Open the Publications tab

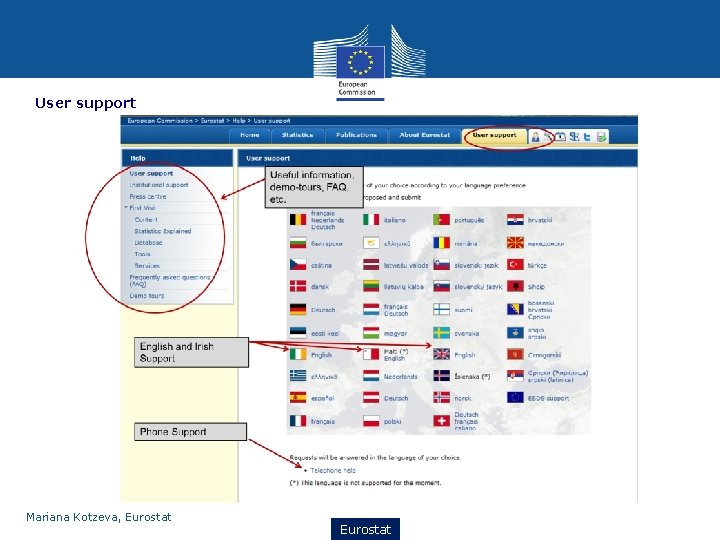click(x=356, y=135)
